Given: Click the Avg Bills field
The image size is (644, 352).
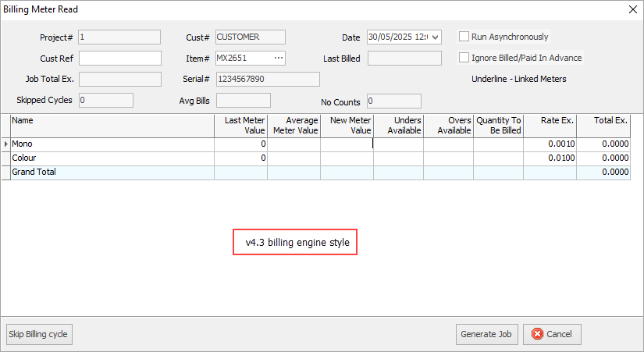Looking at the screenshot, I should [244, 100].
